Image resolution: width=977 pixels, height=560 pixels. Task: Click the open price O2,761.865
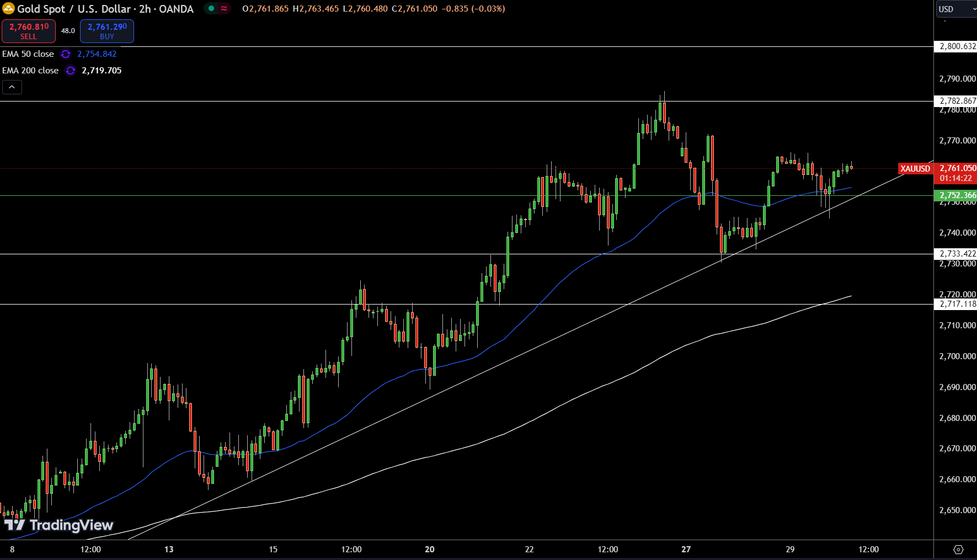265,9
